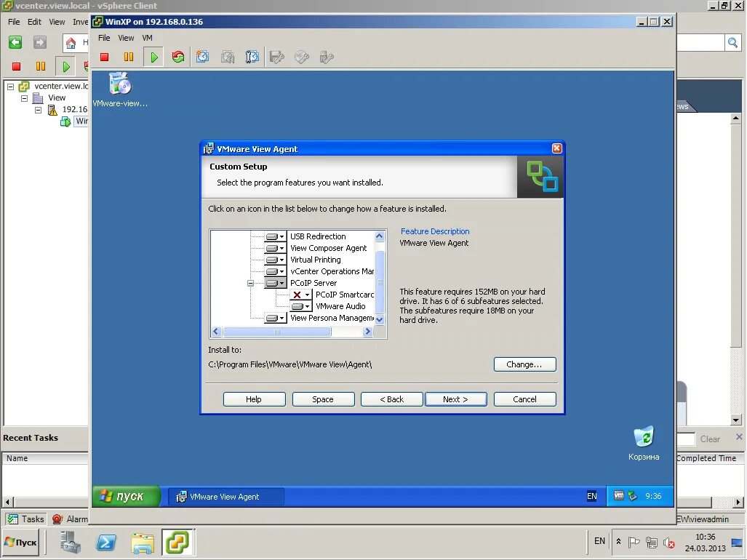Open the VM menu in the console window
This screenshot has height=560, width=747.
point(148,37)
